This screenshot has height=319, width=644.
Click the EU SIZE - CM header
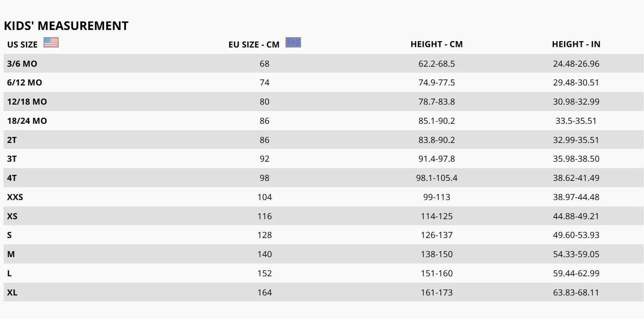point(254,44)
